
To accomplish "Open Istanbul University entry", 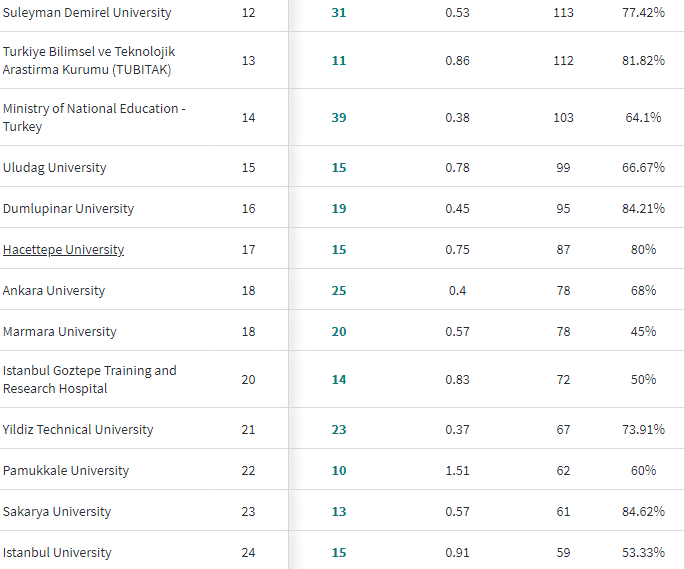I will (57, 553).
